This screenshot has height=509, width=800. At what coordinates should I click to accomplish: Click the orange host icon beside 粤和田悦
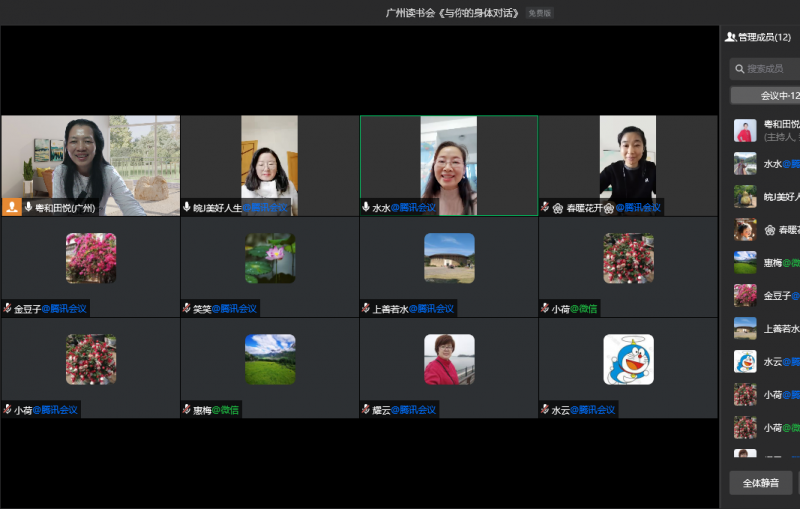coord(12,208)
